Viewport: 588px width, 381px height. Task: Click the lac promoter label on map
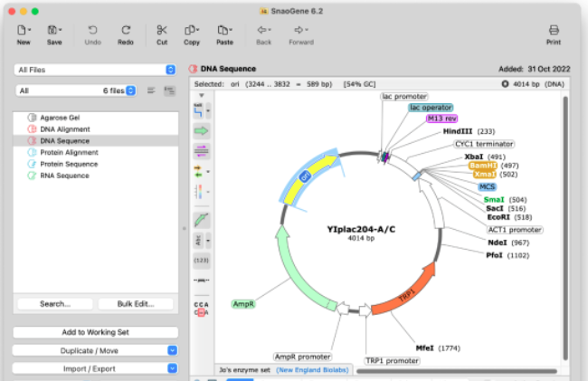(404, 96)
